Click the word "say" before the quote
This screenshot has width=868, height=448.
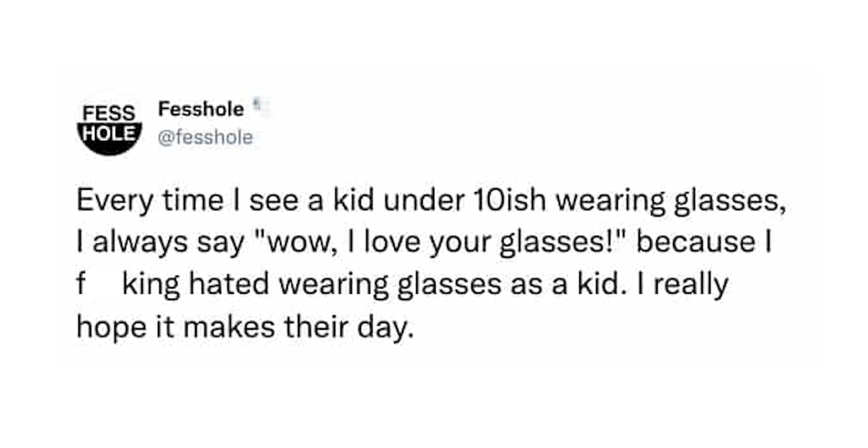220,243
